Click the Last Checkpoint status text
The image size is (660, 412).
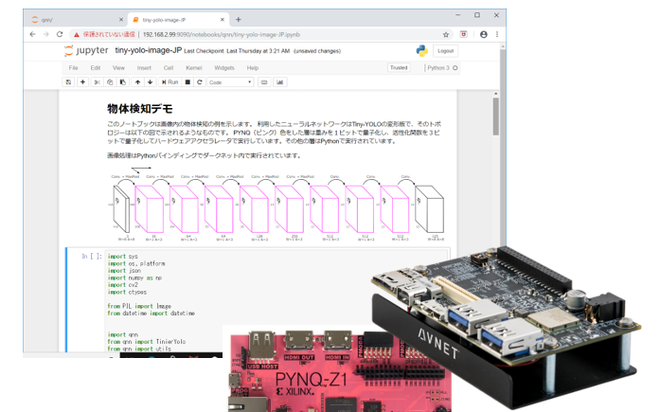point(237,51)
